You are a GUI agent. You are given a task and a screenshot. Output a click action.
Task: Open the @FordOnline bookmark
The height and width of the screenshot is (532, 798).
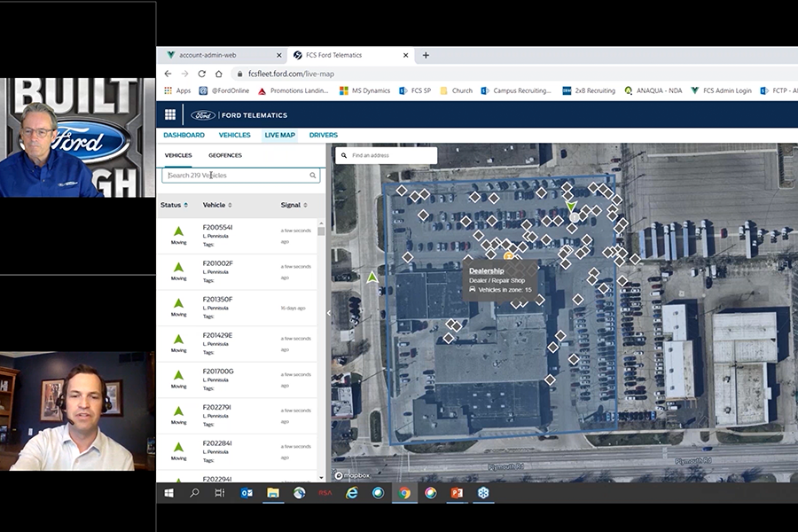pos(224,90)
